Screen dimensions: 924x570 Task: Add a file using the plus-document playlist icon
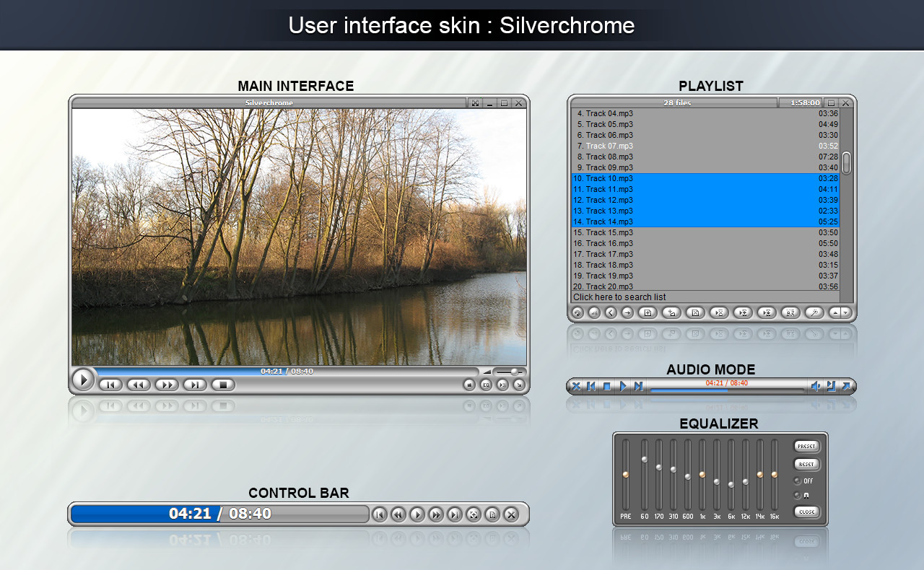648,312
